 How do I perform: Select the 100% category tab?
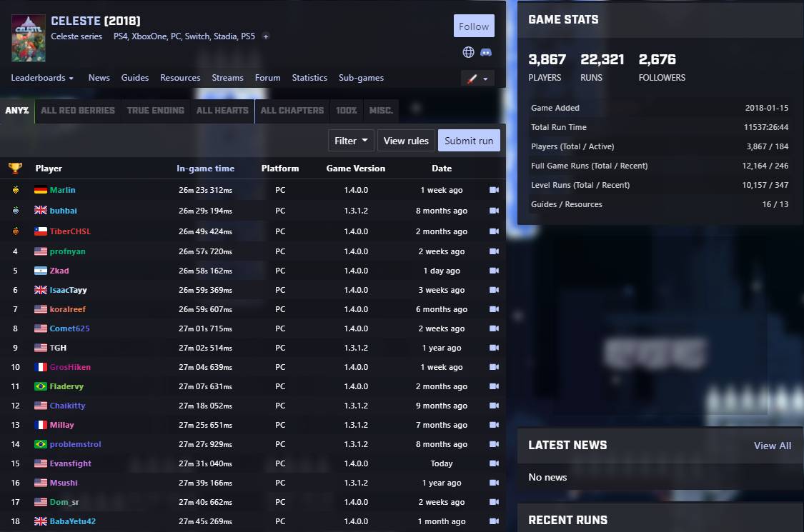(x=347, y=110)
